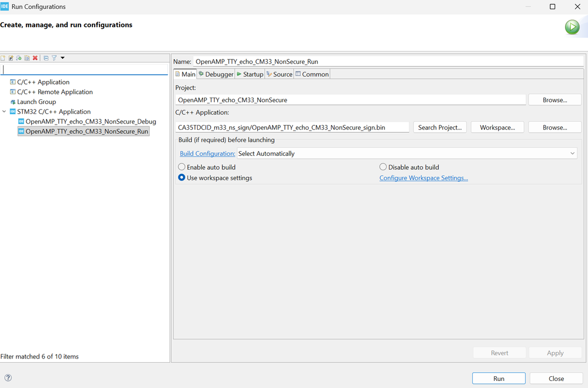Click the Export launch configuration icon
This screenshot has width=588, height=388.
[19, 58]
